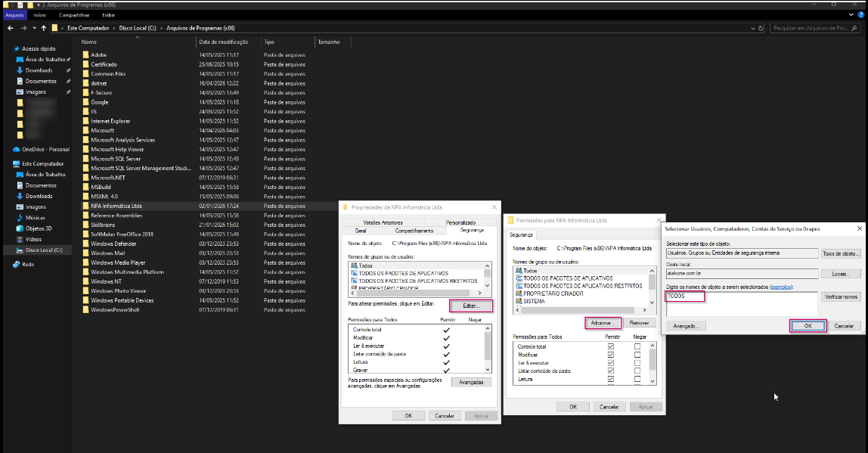Open Explorer help via blue question icon

click(x=860, y=15)
